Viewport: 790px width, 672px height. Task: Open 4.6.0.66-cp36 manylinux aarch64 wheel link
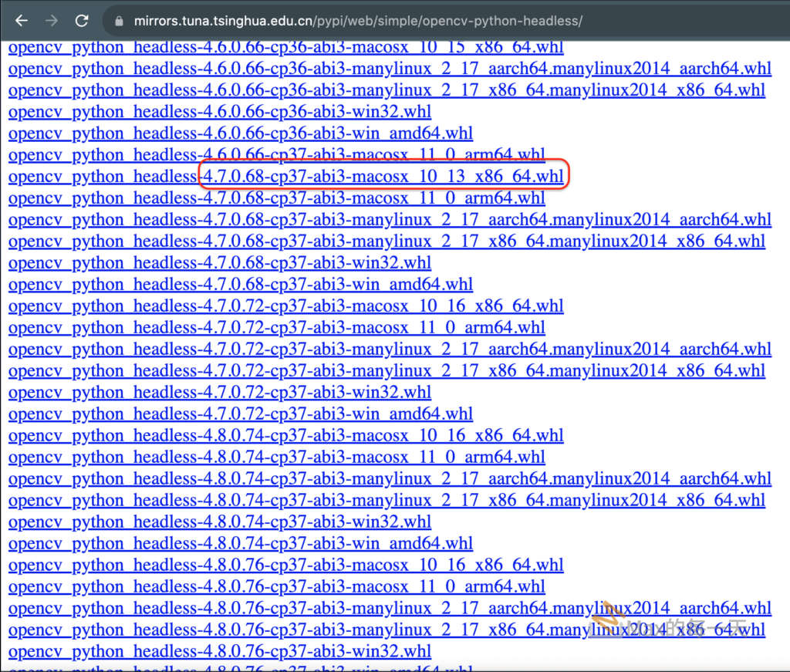point(390,69)
